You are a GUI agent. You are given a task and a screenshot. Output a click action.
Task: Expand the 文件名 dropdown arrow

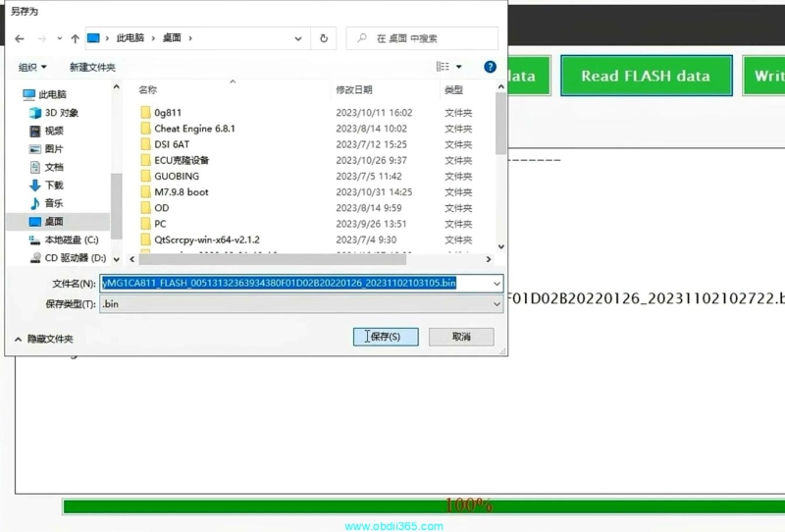pyautogui.click(x=497, y=284)
